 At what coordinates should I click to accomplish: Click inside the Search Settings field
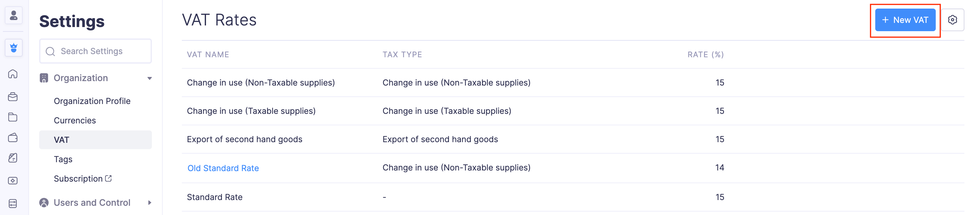point(95,51)
